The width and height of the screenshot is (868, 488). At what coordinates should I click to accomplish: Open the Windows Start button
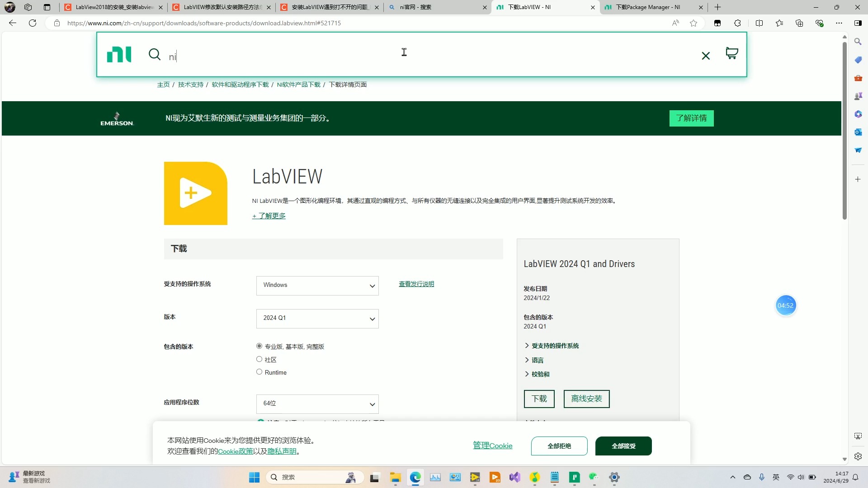[255, 477]
